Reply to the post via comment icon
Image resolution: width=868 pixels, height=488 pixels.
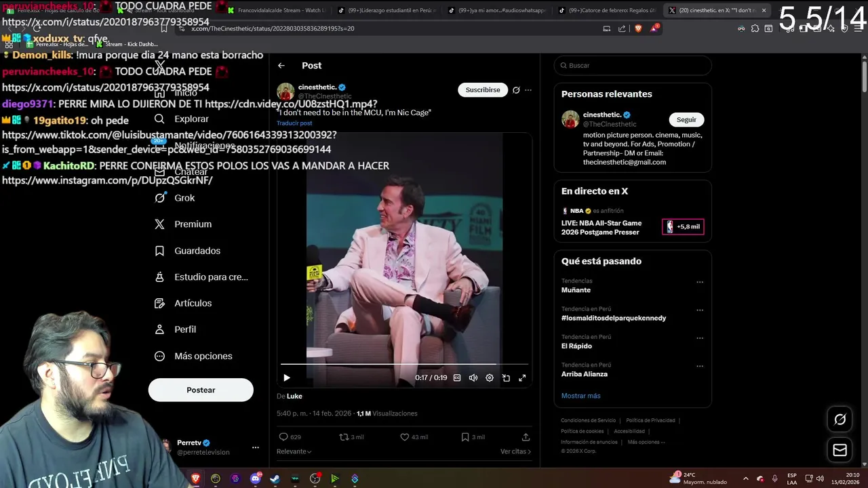(x=283, y=437)
